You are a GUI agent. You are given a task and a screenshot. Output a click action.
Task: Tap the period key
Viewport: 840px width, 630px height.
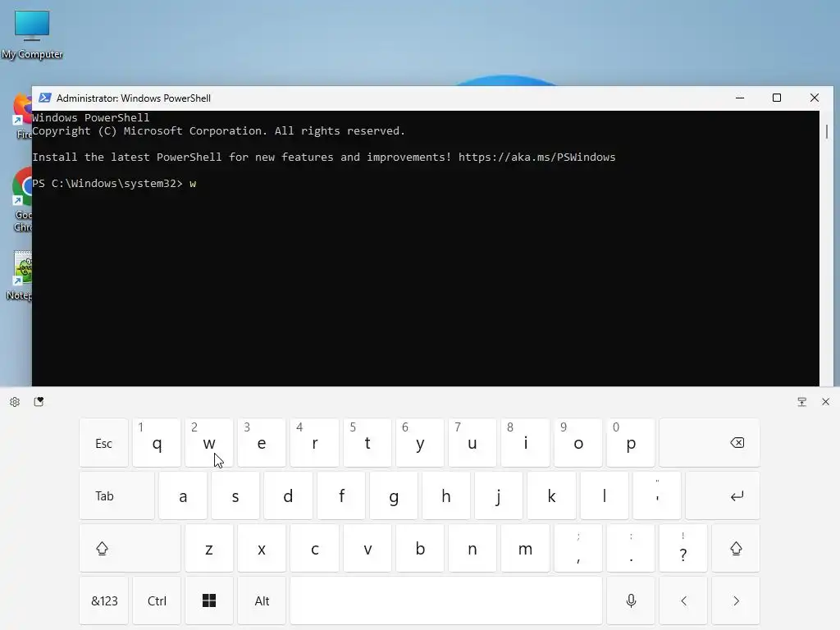click(x=631, y=549)
